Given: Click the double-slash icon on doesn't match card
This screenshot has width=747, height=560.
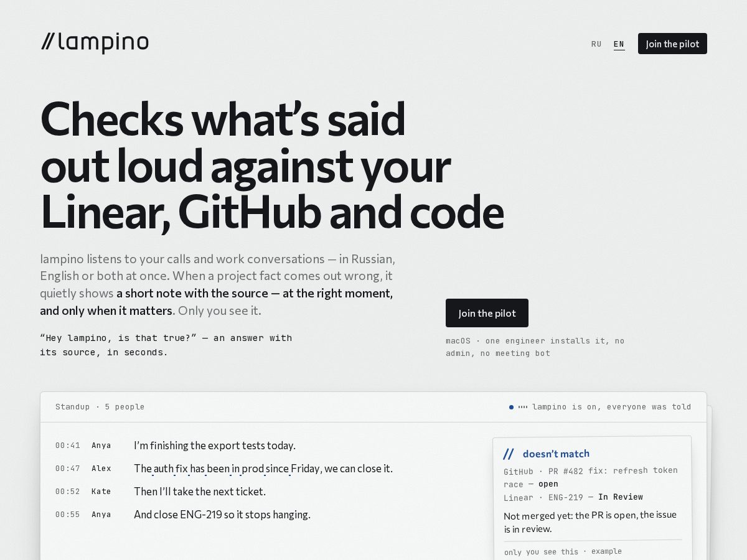Looking at the screenshot, I should coord(509,454).
